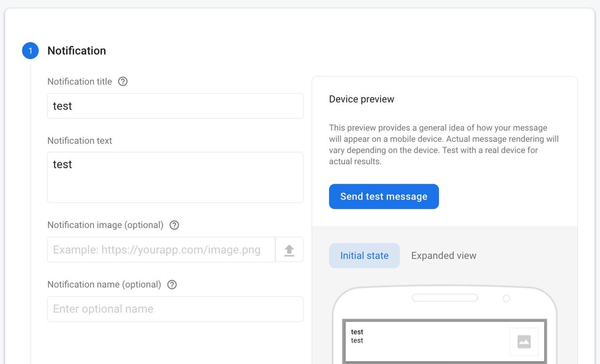This screenshot has height=364, width=600.
Task: Click the Notification image URL field
Action: pyautogui.click(x=161, y=250)
